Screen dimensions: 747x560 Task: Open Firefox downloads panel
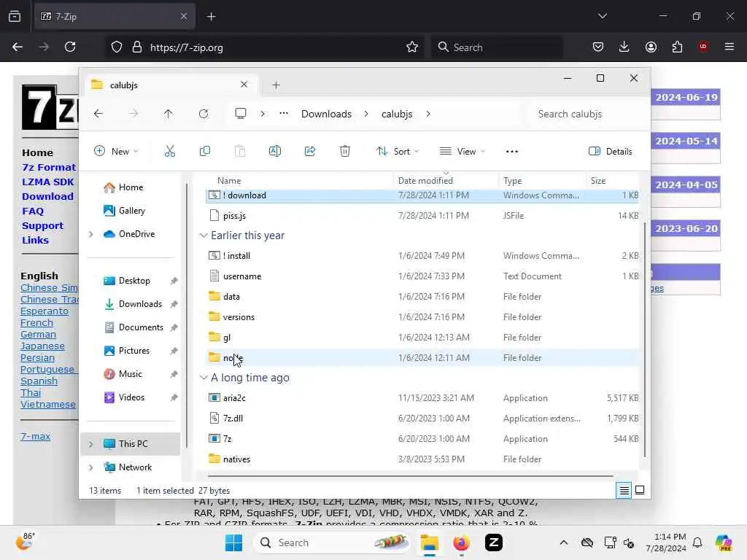pyautogui.click(x=624, y=47)
